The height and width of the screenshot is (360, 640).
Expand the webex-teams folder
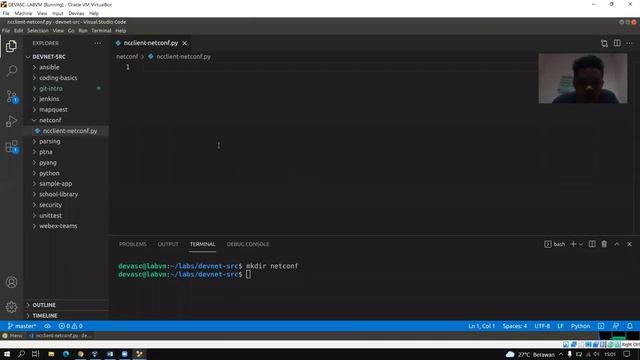tap(58, 226)
